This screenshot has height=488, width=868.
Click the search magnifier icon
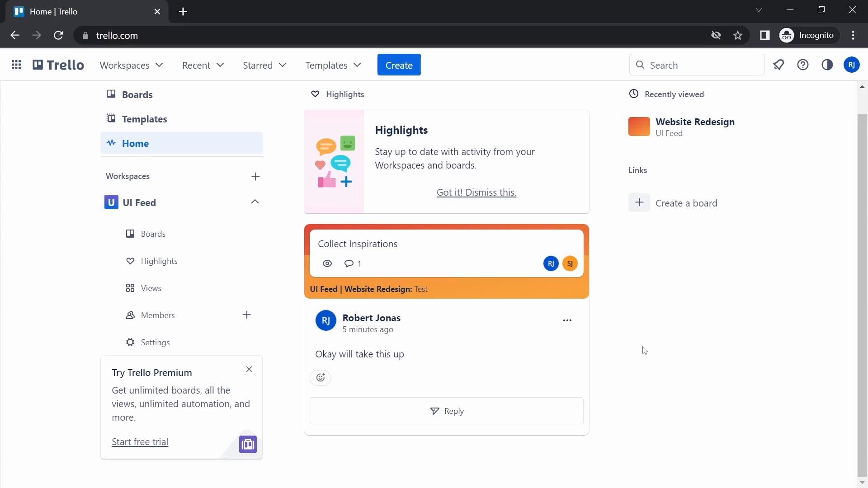640,65
